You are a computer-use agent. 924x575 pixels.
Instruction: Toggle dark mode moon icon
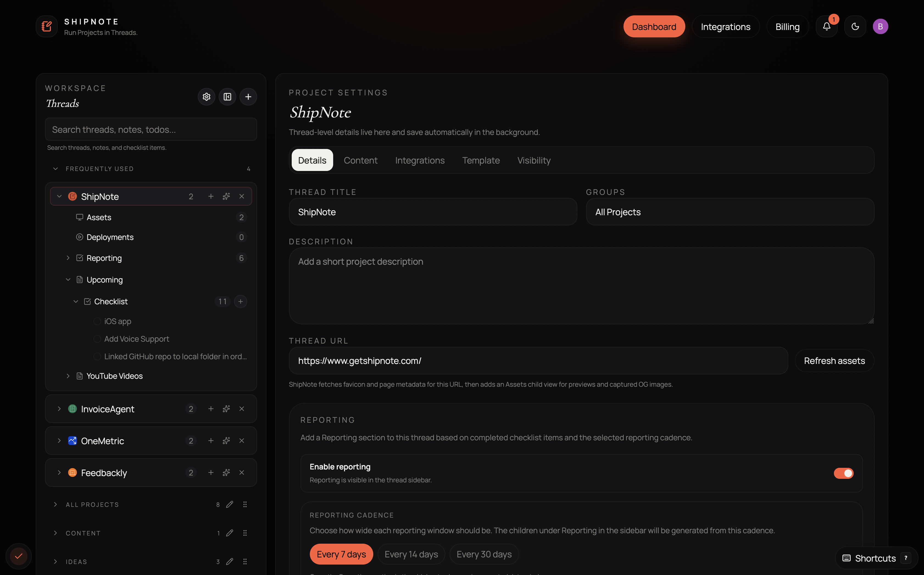click(x=855, y=26)
